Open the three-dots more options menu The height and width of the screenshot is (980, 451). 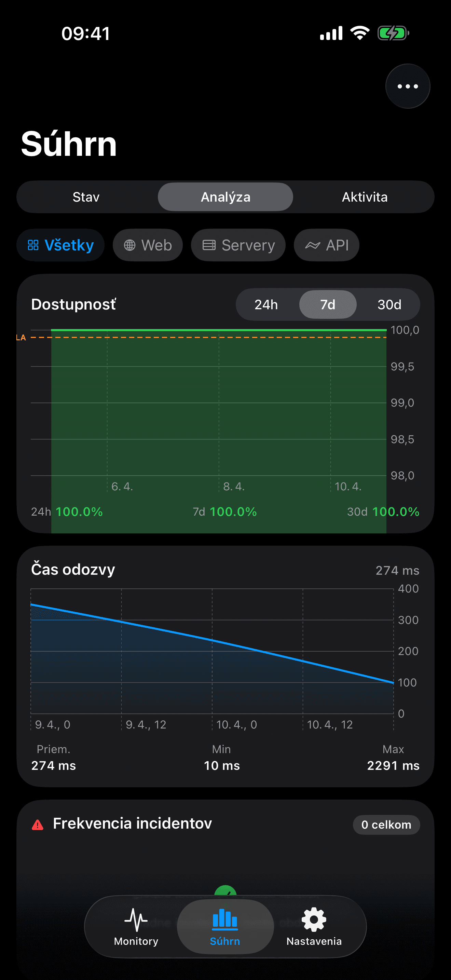pyautogui.click(x=407, y=86)
